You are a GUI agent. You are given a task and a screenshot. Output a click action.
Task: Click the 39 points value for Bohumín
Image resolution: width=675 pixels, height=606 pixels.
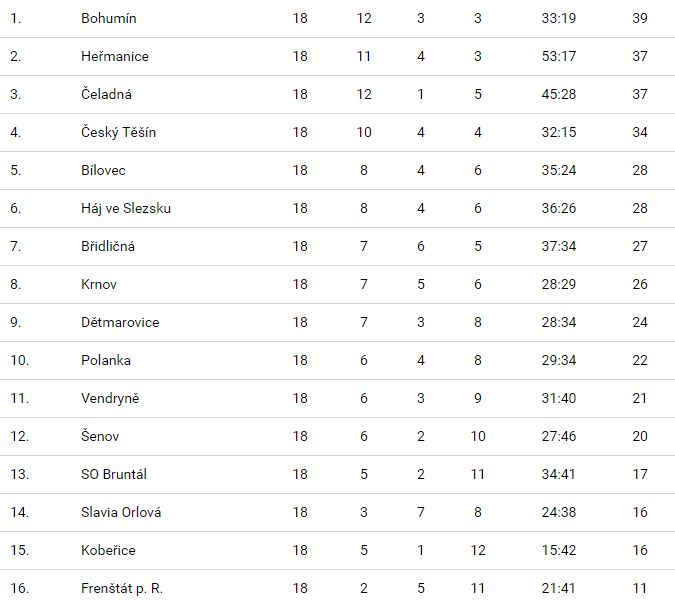640,18
